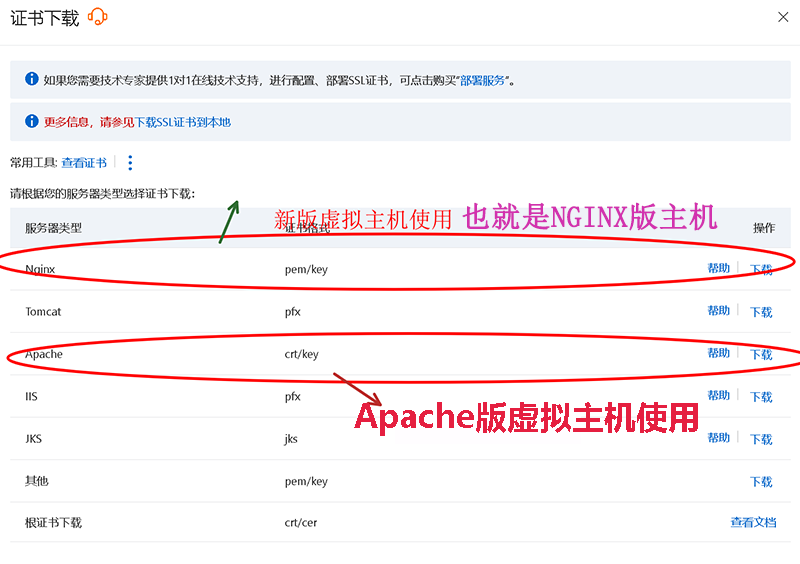
Task: Download the JKS certificate
Action: click(x=761, y=439)
